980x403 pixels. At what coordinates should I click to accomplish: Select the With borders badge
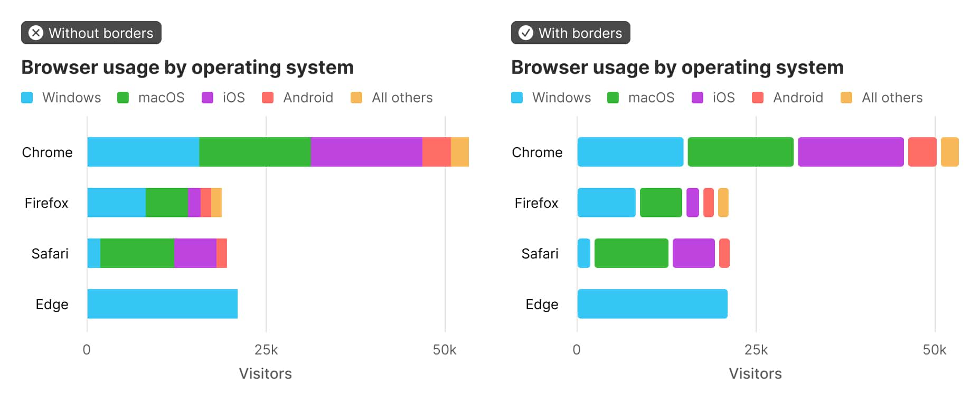point(571,33)
